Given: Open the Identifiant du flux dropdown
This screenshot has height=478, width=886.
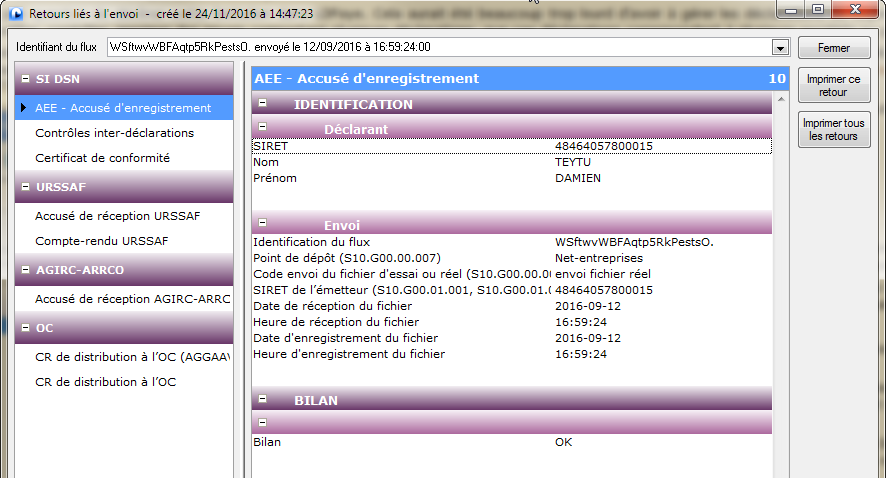Looking at the screenshot, I should pos(780,48).
